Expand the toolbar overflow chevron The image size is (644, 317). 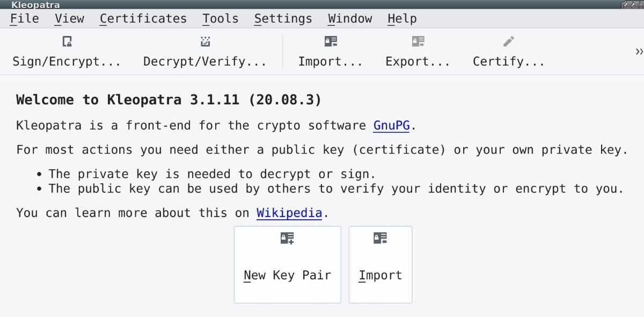[639, 52]
